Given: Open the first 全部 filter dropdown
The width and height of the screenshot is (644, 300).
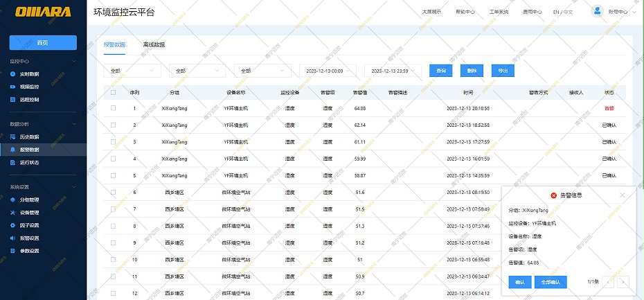Looking at the screenshot, I should 132,71.
